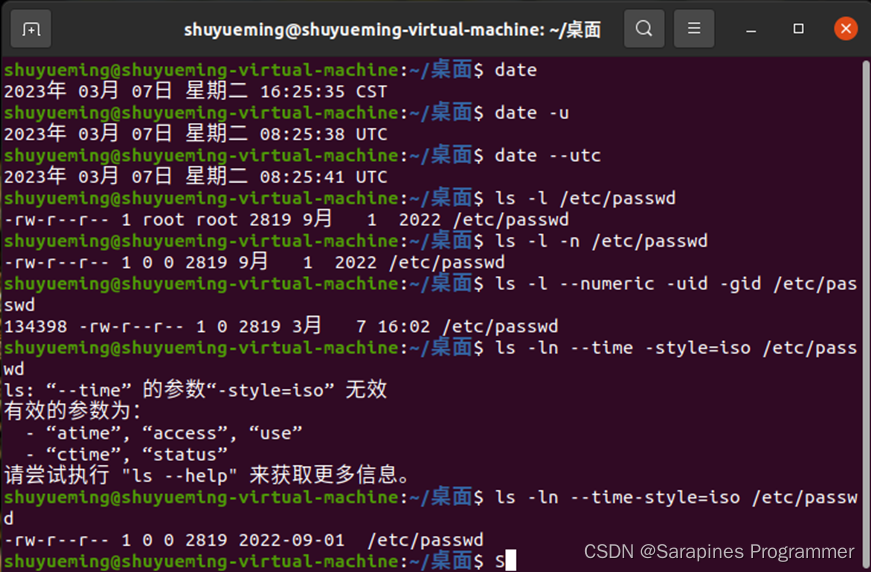Minimize the terminal window
Image resolution: width=871 pixels, height=572 pixels.
click(751, 29)
